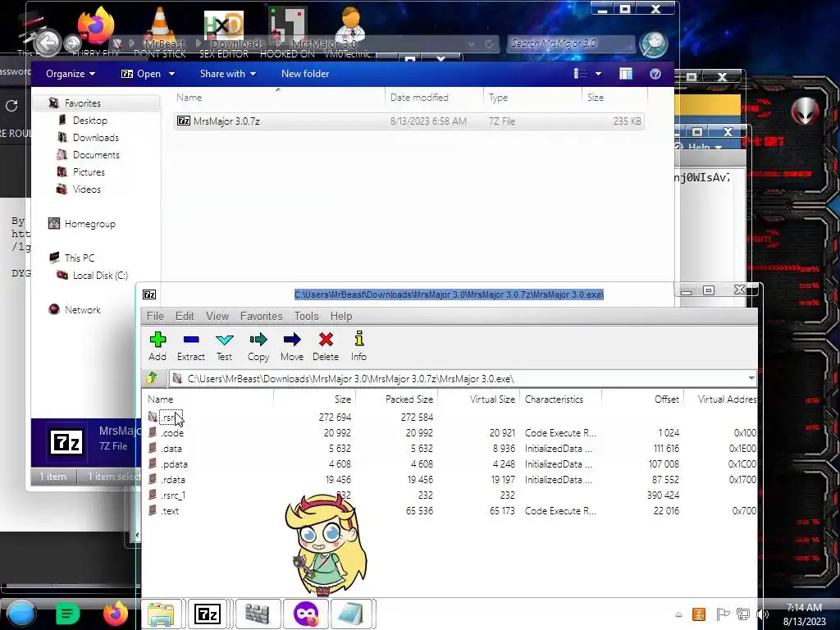Select MrsMajor 3.0.7z file in Explorer
Image resolution: width=840 pixels, height=630 pixels.
pyautogui.click(x=409, y=121)
